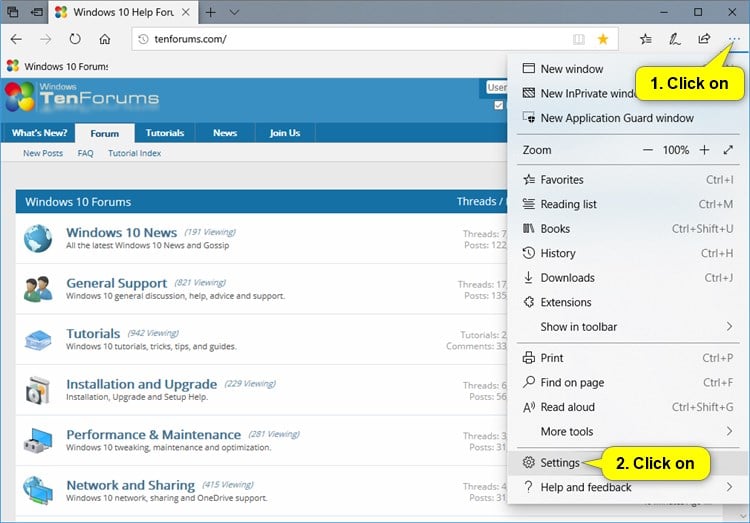This screenshot has width=750, height=523.
Task: Click the Network and Sharing monitors icon
Action: point(38,490)
